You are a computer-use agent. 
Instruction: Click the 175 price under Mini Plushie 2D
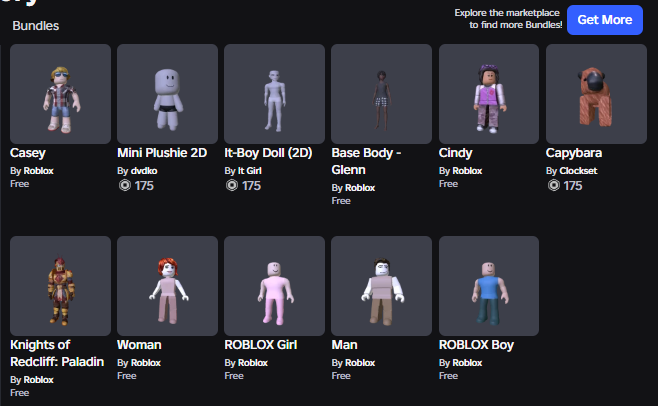(144, 186)
